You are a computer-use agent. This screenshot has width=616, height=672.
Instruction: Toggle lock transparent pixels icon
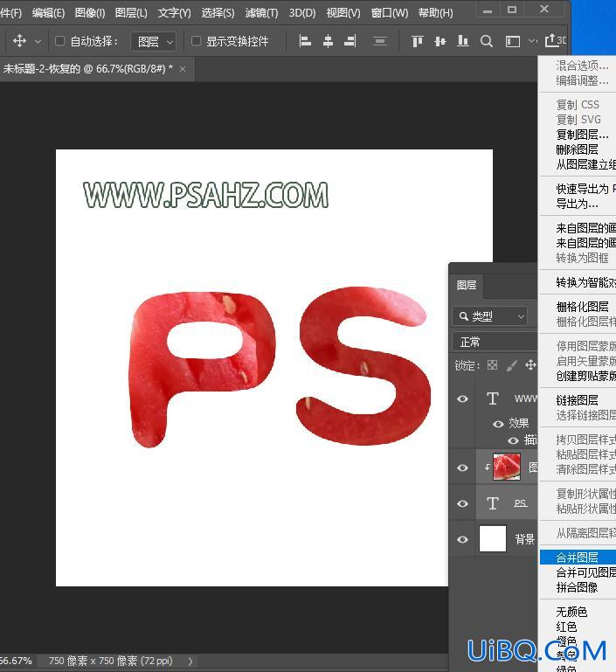coord(492,365)
